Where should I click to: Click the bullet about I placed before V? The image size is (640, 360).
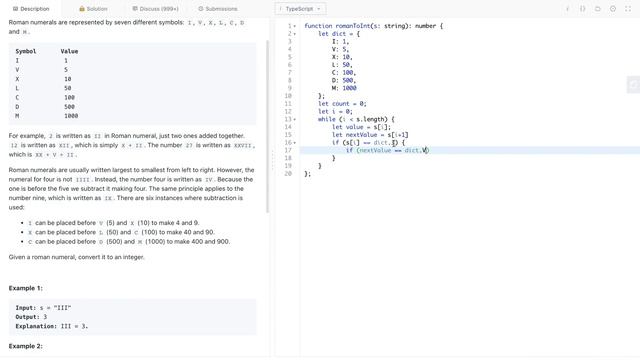click(113, 223)
